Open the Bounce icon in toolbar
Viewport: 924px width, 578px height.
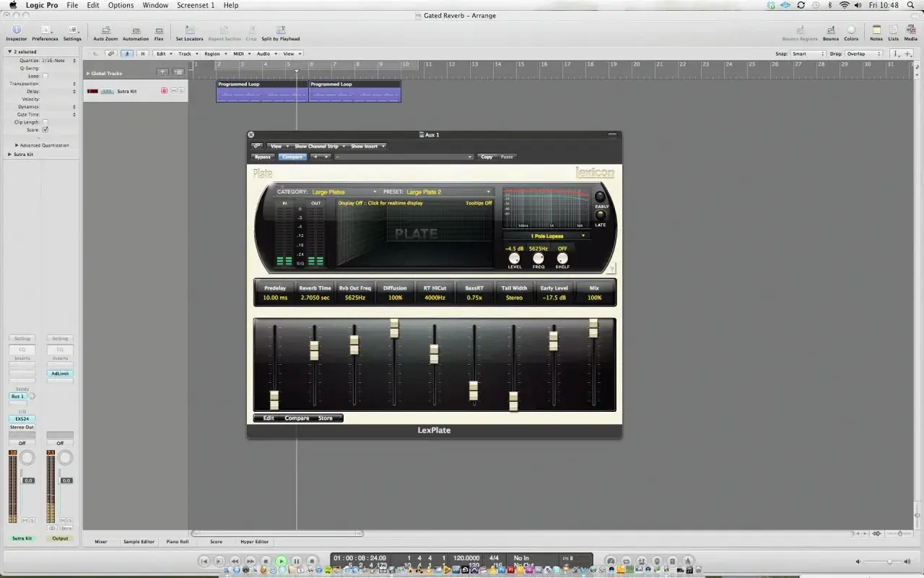pos(831,30)
